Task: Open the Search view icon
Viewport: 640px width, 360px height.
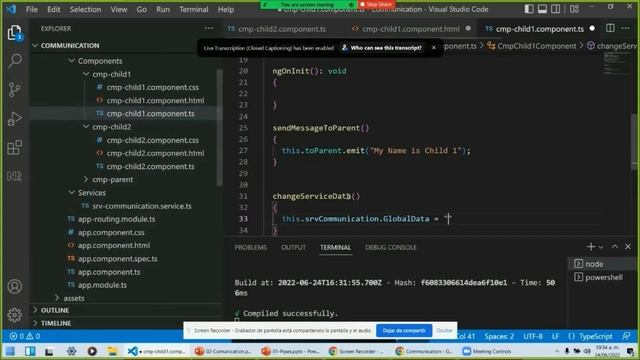Action: point(15,61)
